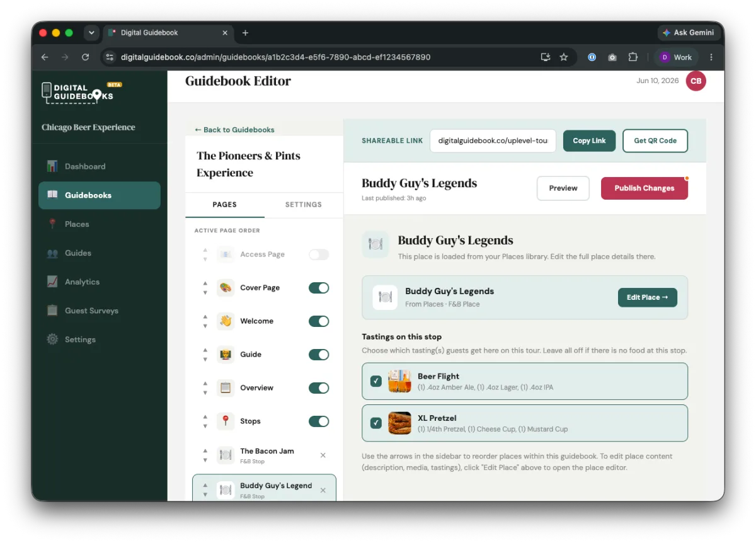This screenshot has width=756, height=543.
Task: Click The Bacon Jam plate icon
Action: (226, 455)
